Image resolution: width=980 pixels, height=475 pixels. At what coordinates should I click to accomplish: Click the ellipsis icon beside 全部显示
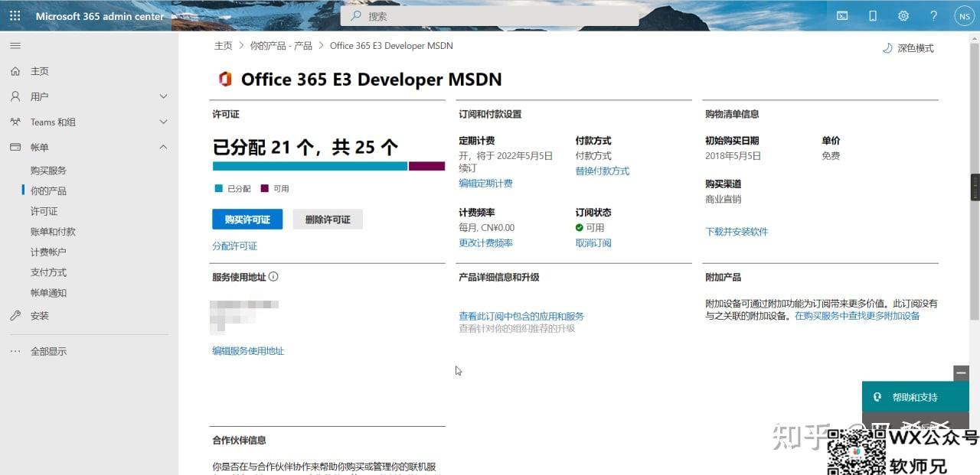pyautogui.click(x=15, y=351)
